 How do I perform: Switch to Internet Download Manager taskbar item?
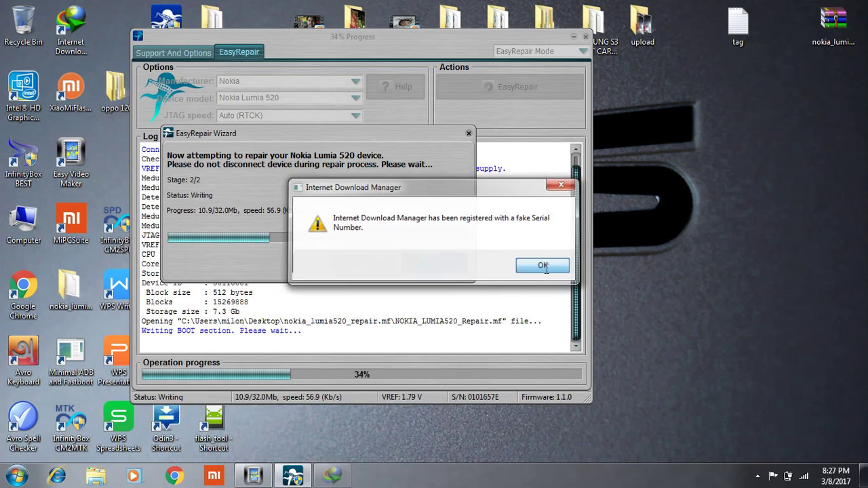(x=332, y=475)
